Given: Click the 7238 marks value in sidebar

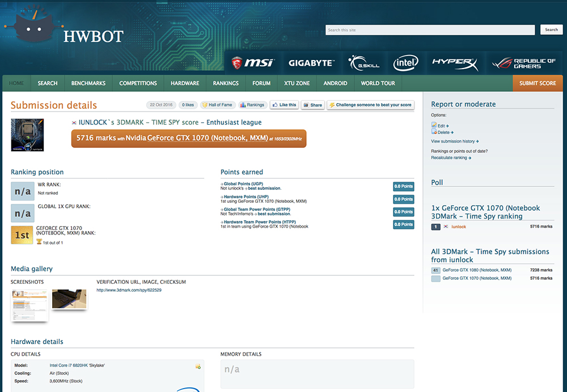Looking at the screenshot, I should tap(541, 270).
